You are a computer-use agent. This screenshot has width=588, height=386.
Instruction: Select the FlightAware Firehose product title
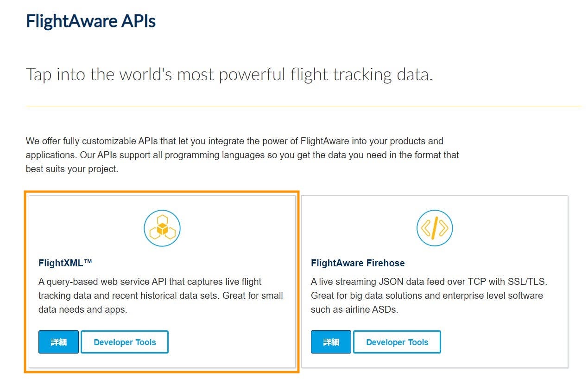pyautogui.click(x=358, y=263)
